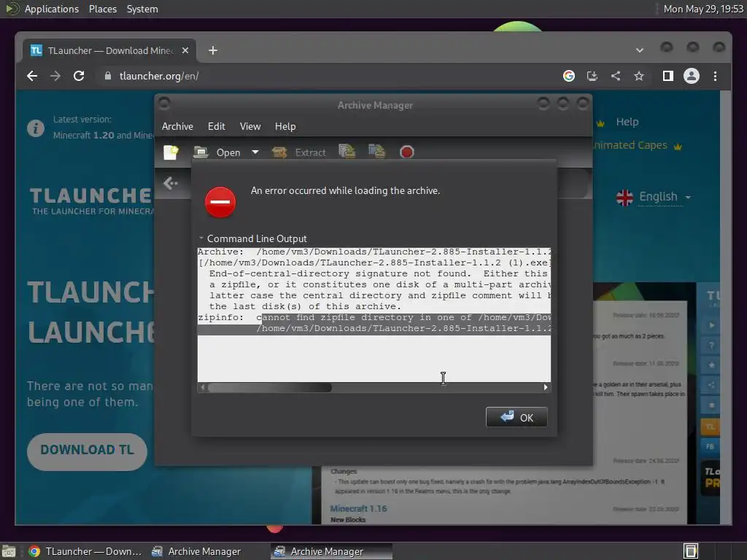Click the clock showing Mon May 29, 19:53

click(703, 9)
